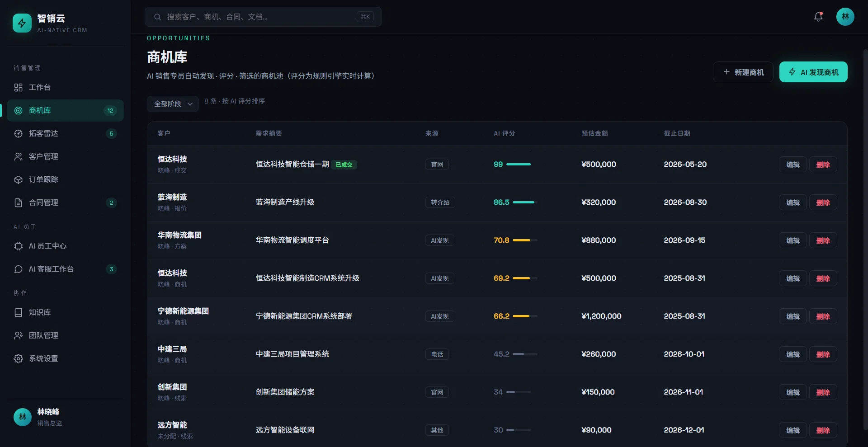Click the 商机库 target icon
The width and height of the screenshot is (868, 447).
pyautogui.click(x=19, y=110)
